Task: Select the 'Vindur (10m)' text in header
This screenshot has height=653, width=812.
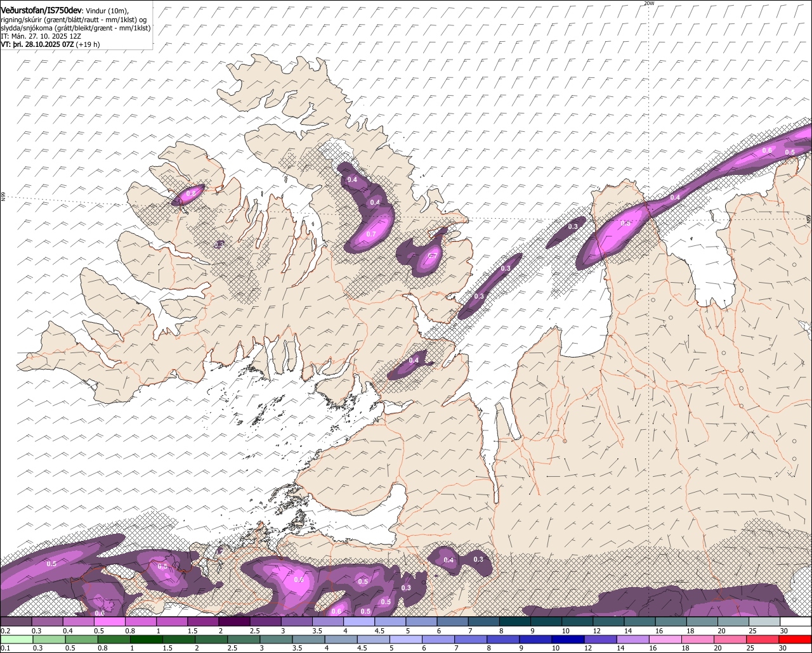Action: click(x=107, y=11)
